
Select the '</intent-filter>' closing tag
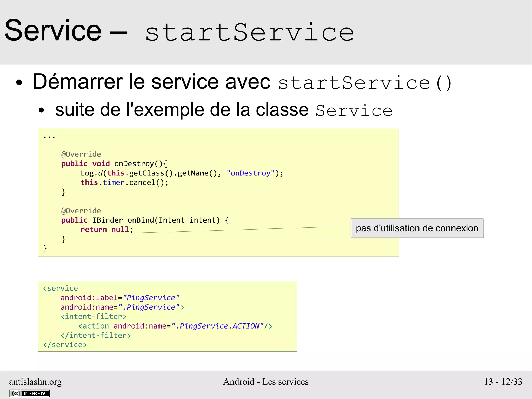tap(96, 335)
